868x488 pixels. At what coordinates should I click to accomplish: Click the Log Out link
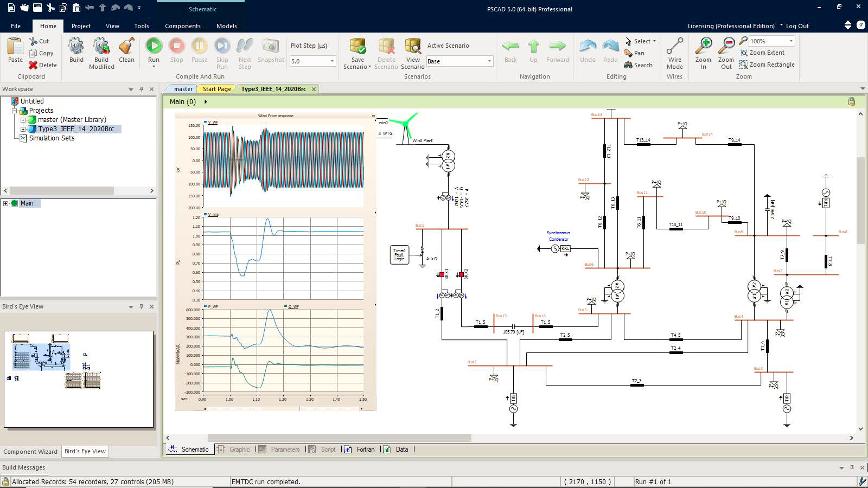point(797,26)
